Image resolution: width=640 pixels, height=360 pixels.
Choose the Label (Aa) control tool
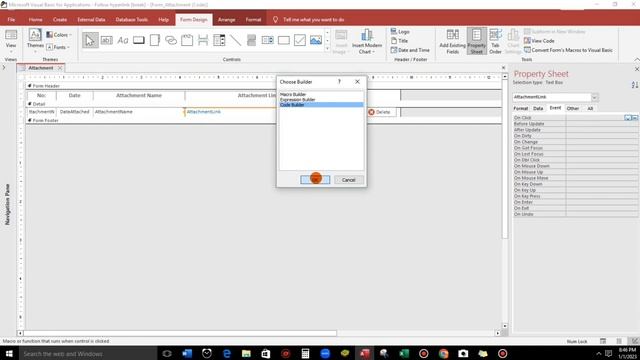pos(122,40)
